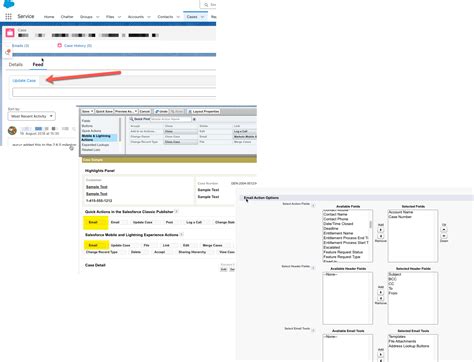
Task: Open the Groups tab dropdown arrow
Action: 98,17
